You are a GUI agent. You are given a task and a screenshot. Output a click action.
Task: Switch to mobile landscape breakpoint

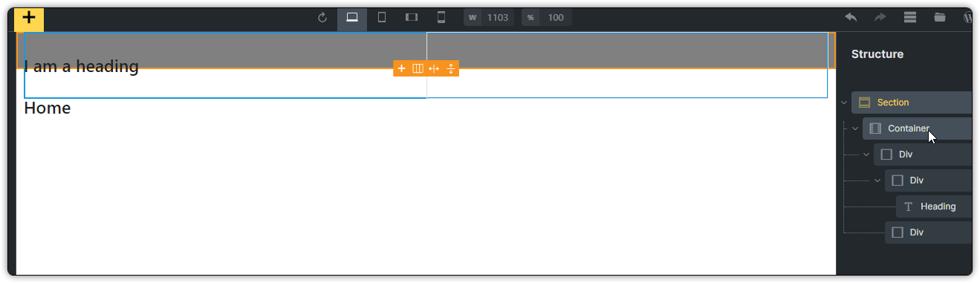coord(412,18)
